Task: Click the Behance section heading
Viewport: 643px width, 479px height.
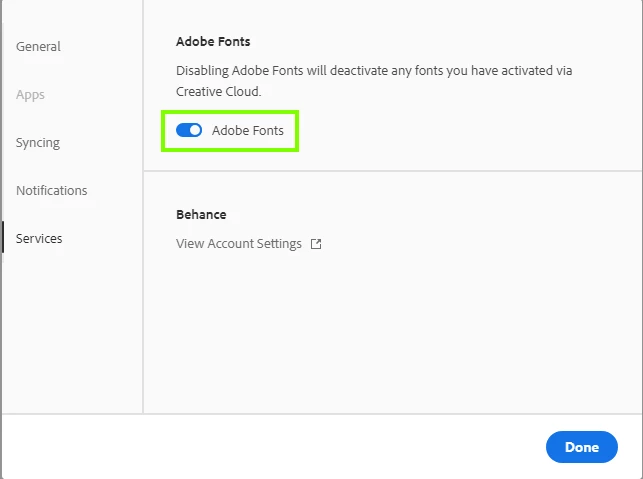Action: click(x=201, y=215)
